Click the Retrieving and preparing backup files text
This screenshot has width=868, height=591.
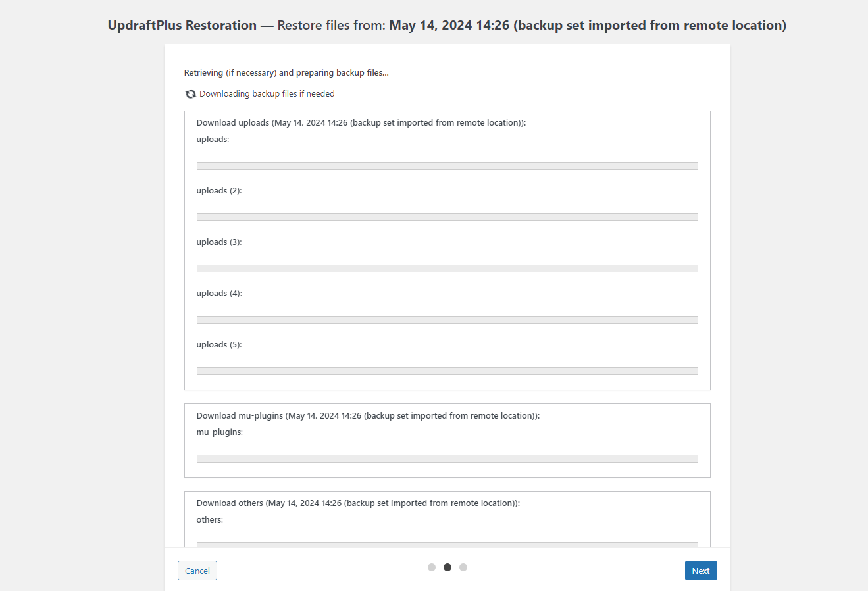click(286, 73)
